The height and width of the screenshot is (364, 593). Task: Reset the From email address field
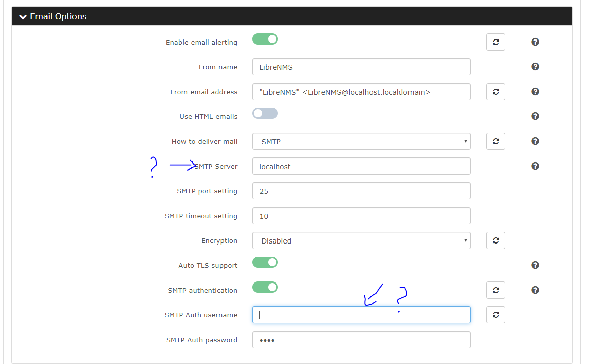[495, 92]
